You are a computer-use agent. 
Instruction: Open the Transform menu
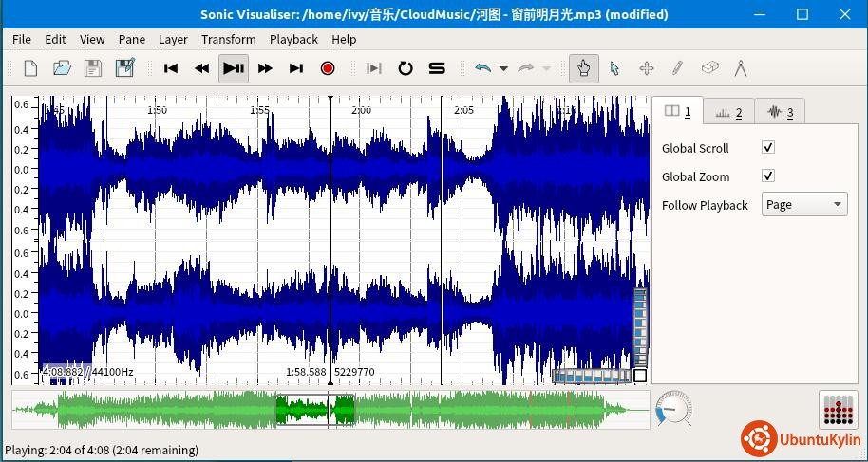[228, 39]
